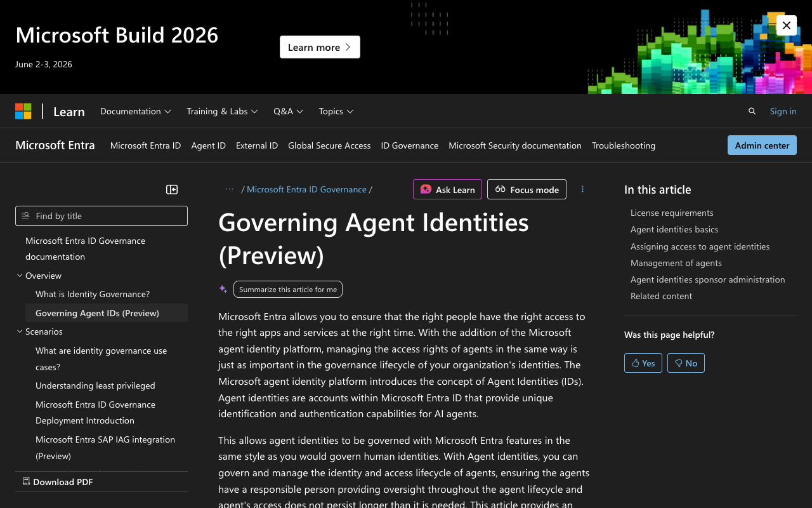812x508 pixels.
Task: Close the Microsoft Build banner
Action: tap(786, 25)
